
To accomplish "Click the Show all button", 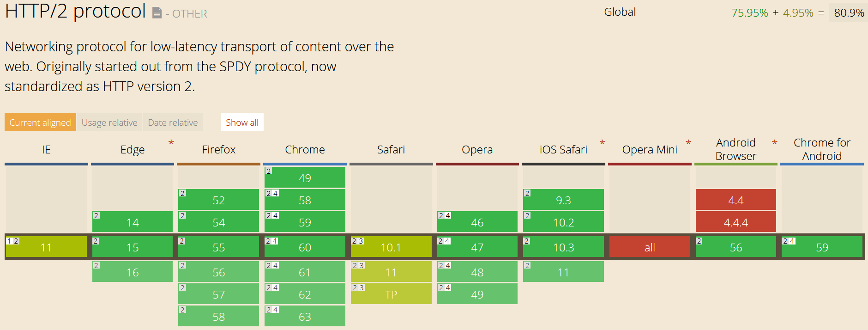I will coord(242,122).
